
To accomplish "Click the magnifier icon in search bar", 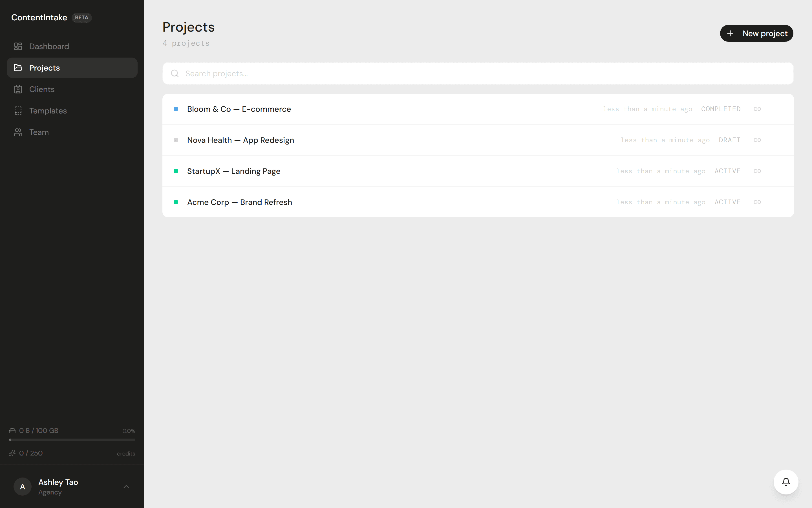I will click(175, 74).
